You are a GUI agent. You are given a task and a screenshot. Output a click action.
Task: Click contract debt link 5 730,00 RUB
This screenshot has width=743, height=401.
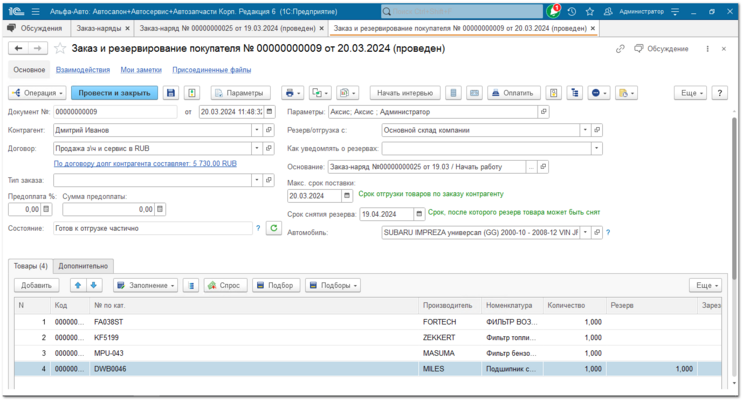(x=145, y=164)
